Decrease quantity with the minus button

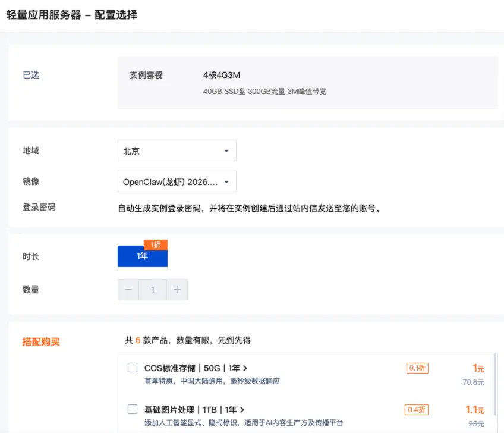128,290
